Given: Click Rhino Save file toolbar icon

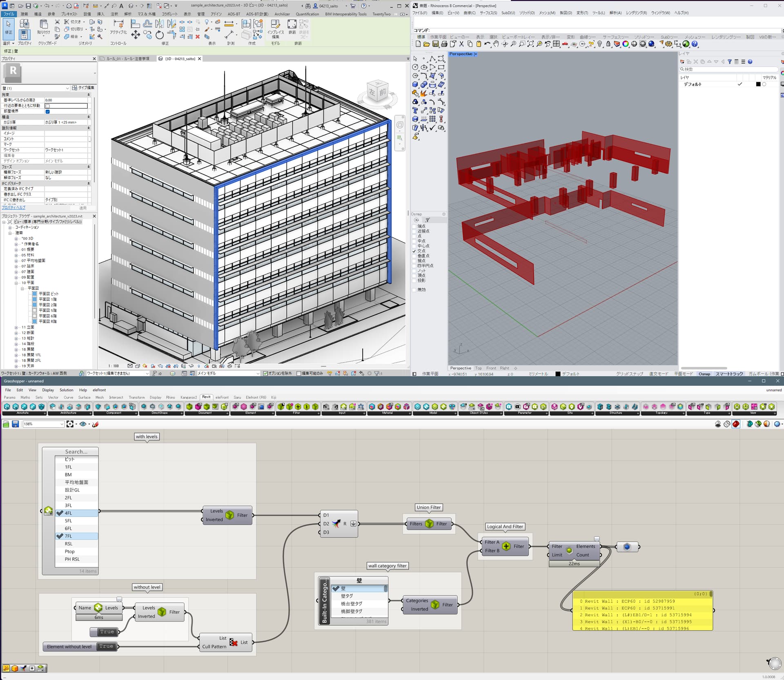Looking at the screenshot, I should click(x=435, y=44).
